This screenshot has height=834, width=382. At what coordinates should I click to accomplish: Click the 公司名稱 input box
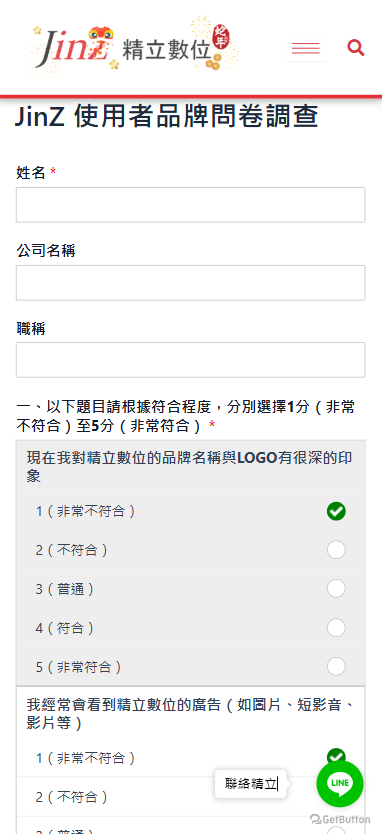coord(190,282)
